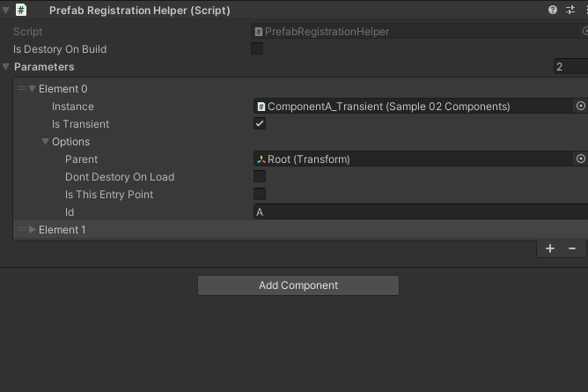Open the component preset settings sliders icon
The height and width of the screenshot is (392, 588).
(x=570, y=10)
